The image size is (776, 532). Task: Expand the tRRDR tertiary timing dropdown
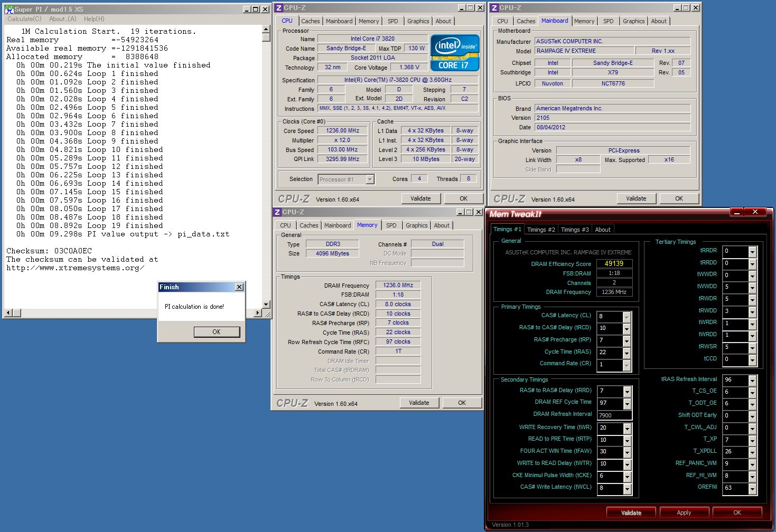pyautogui.click(x=752, y=252)
